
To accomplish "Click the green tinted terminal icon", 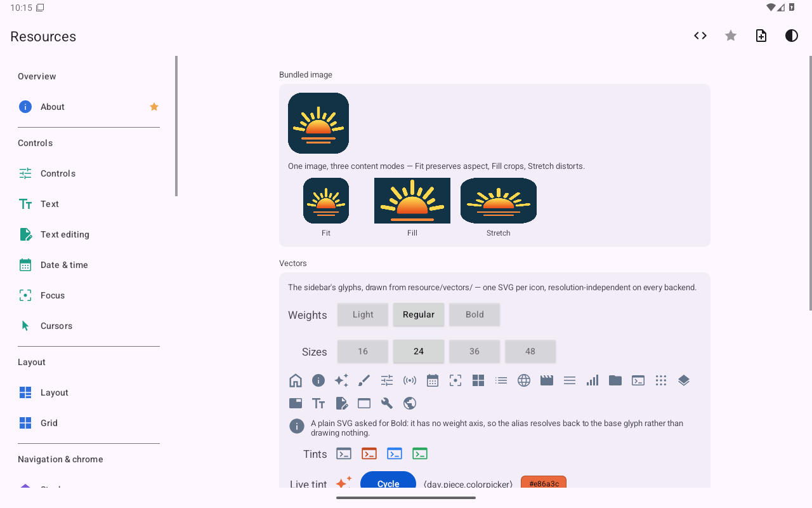I will coord(420,453).
